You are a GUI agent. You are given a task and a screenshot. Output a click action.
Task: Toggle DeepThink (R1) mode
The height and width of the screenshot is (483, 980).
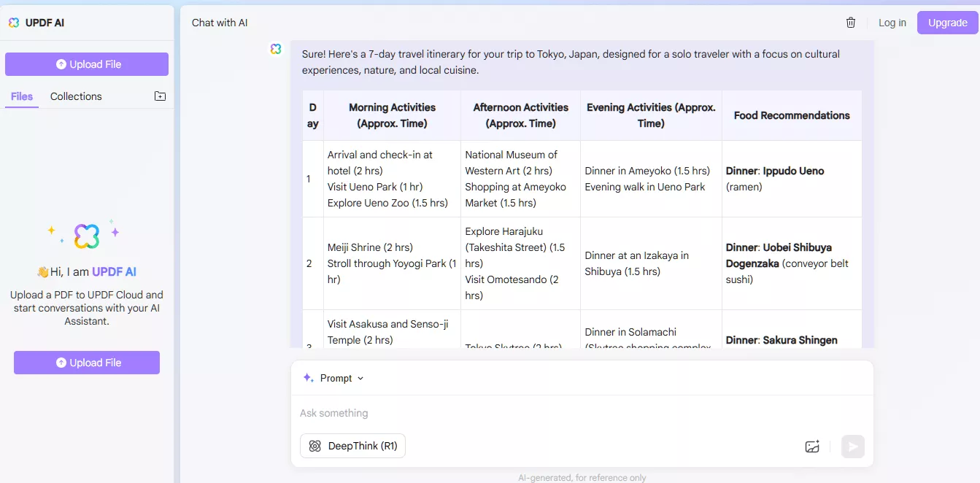(352, 446)
